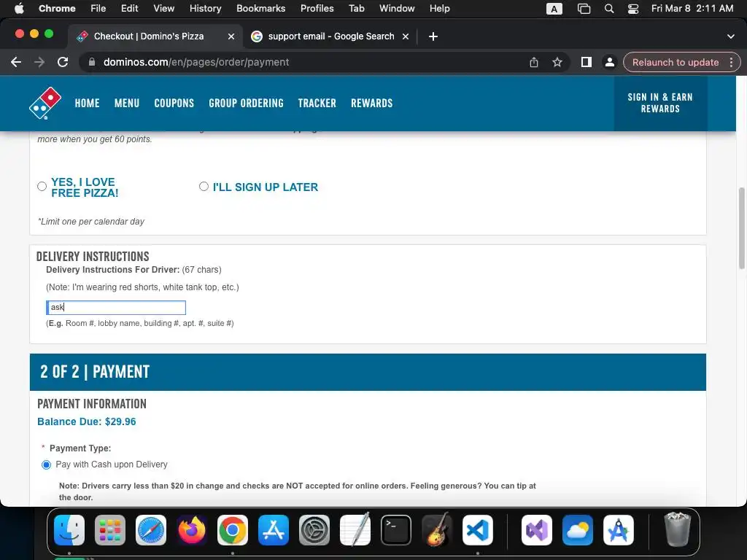747x560 pixels.
Task: Open the TRACKER navigation link
Action: point(317,104)
